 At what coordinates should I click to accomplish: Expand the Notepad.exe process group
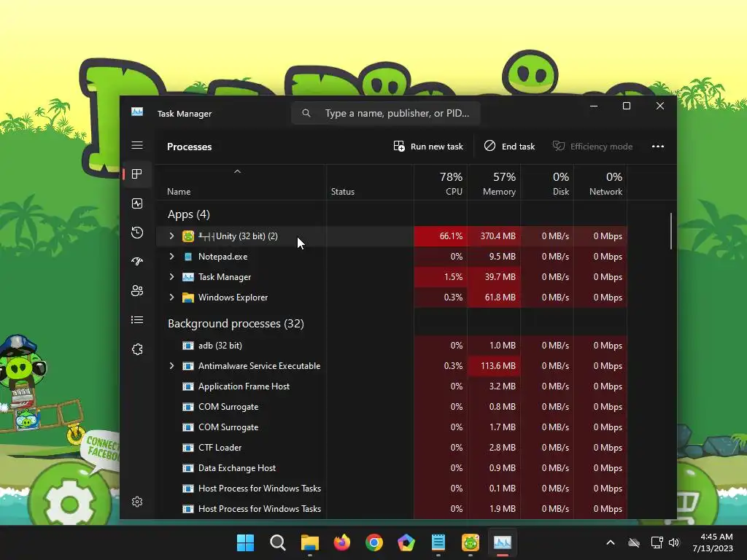[x=171, y=257]
